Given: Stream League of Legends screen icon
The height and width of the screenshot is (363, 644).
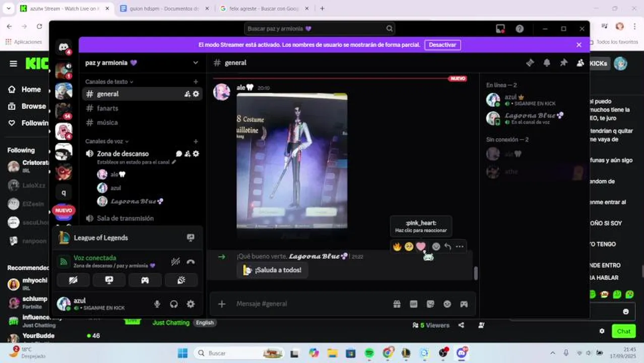Looking at the screenshot, I should coord(190,237).
